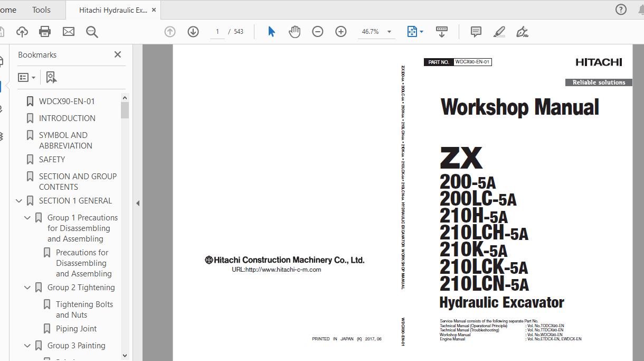
Task: Click the bookmarks panel scrollbar thumb
Action: [125, 110]
